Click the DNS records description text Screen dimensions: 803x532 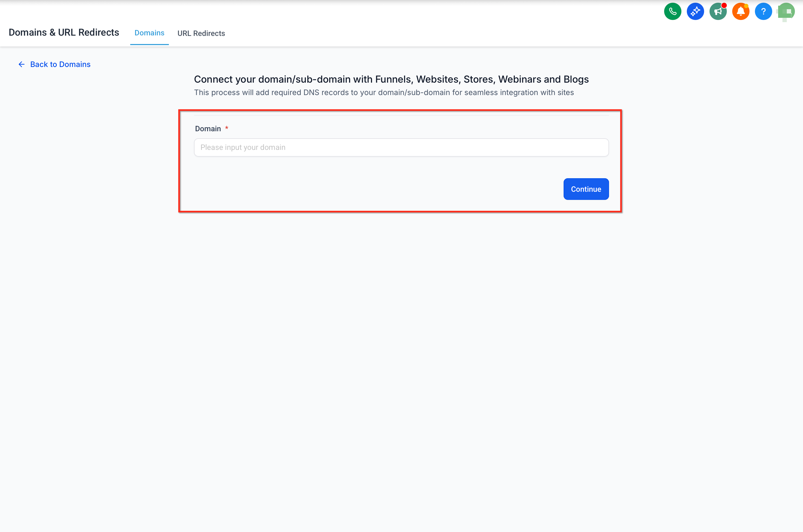coord(384,92)
